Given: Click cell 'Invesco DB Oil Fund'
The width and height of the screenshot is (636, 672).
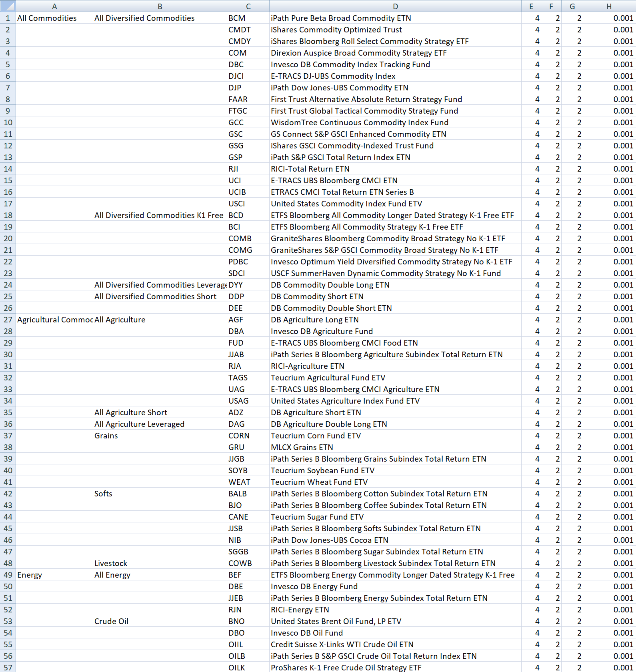Looking at the screenshot, I should click(395, 633).
